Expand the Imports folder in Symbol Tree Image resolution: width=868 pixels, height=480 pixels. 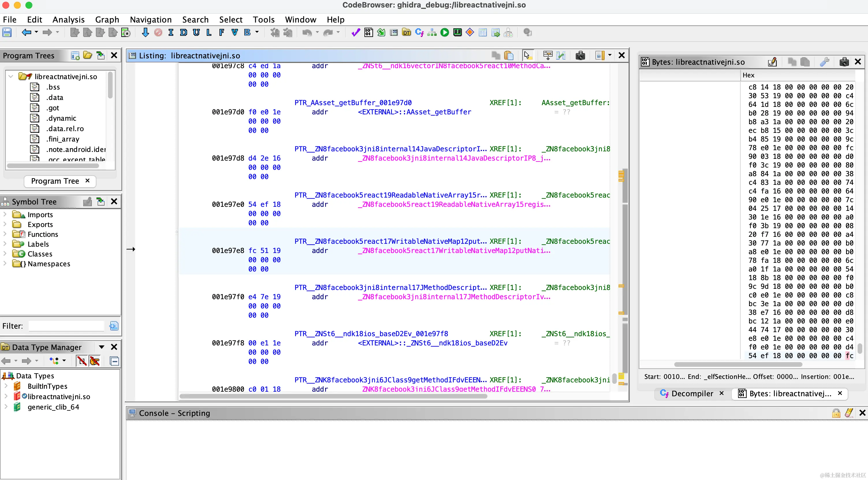click(5, 214)
